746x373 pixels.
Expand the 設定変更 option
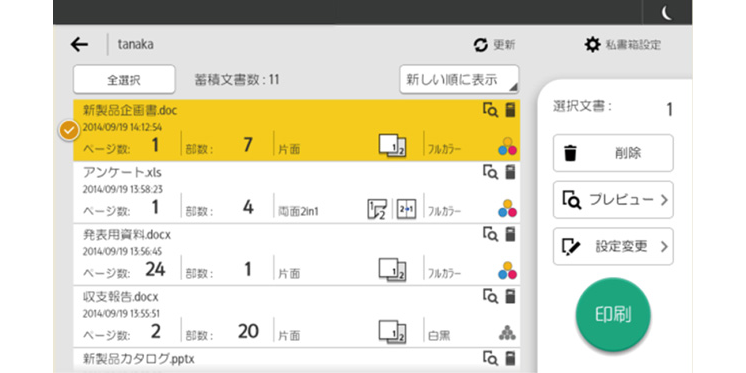click(x=613, y=246)
